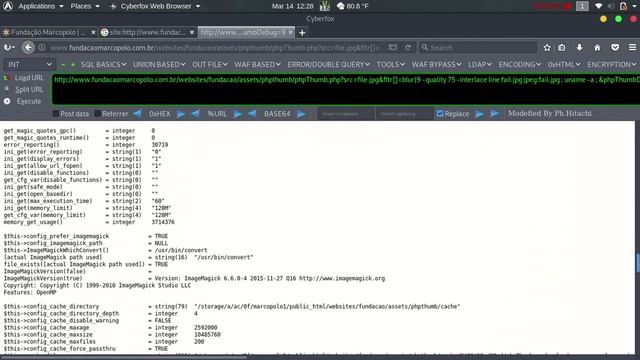
Task: Open the Applications menu
Action: 40,6
